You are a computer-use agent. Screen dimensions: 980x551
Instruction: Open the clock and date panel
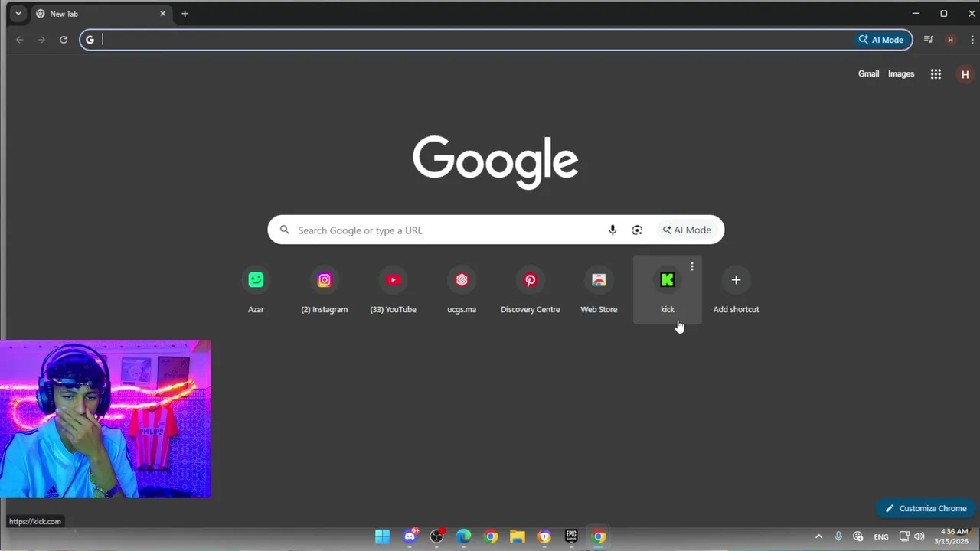click(x=953, y=536)
